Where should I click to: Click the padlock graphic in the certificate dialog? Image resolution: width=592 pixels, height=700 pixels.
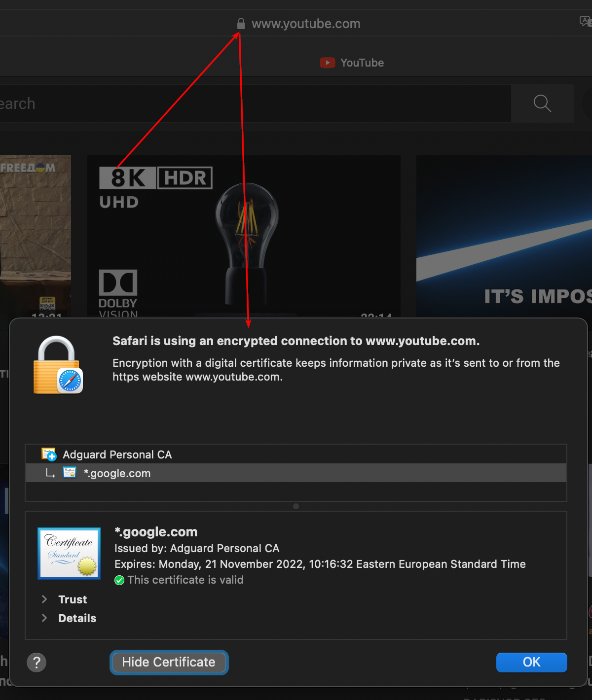click(x=57, y=364)
